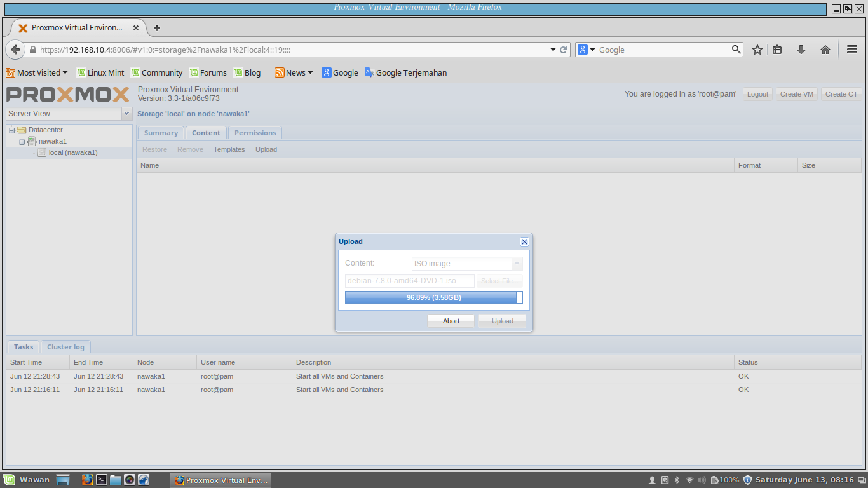Bookmark this page with the star icon
Viewport: 868px width, 488px height.
click(757, 50)
